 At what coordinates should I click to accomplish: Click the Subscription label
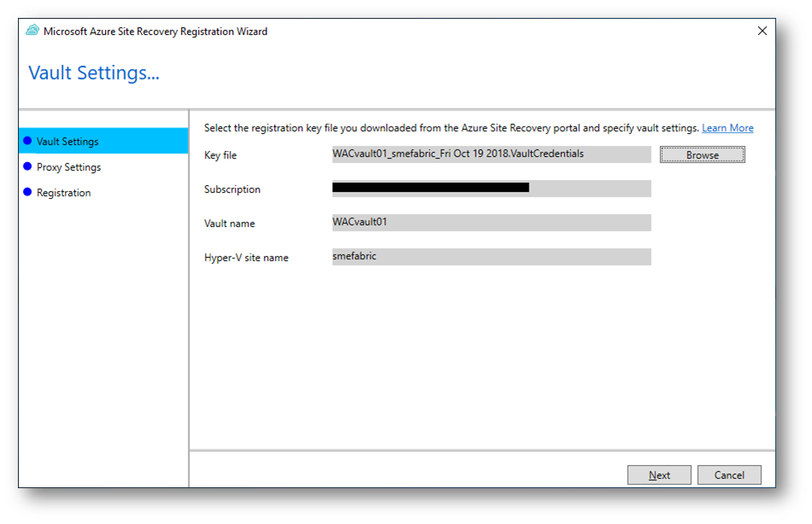(x=232, y=189)
